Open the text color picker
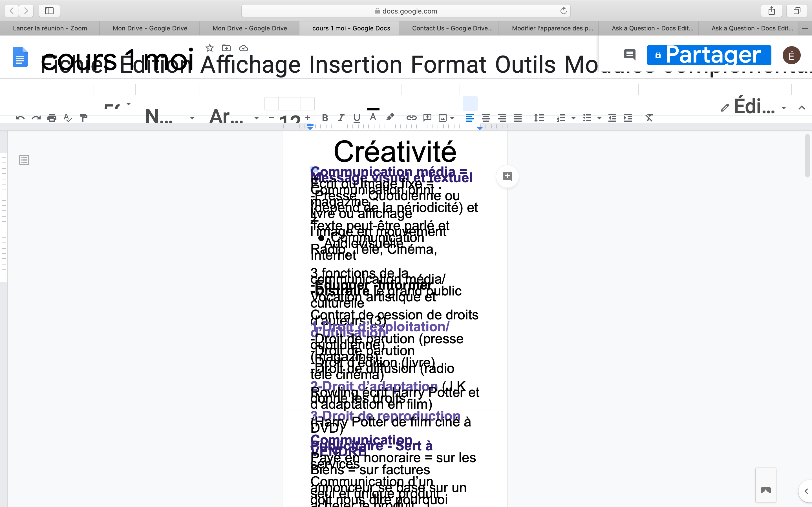812x507 pixels. point(373,117)
